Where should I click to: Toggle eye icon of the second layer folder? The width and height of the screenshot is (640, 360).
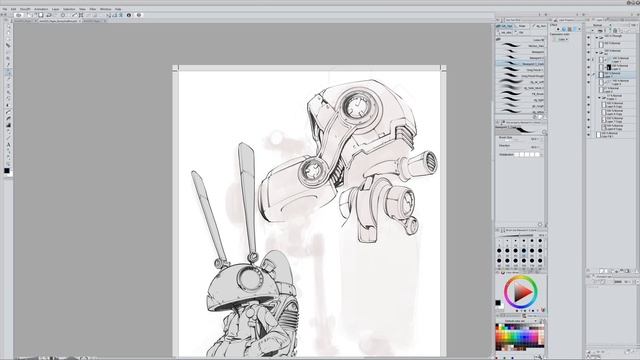(x=589, y=52)
